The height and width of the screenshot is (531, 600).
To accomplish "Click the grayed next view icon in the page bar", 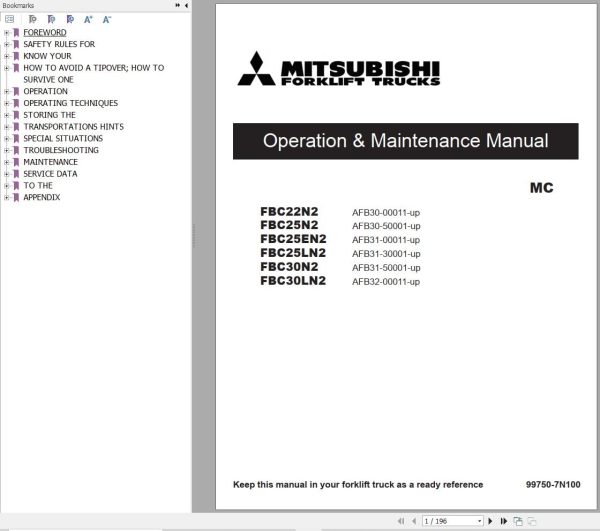I will 532,521.
